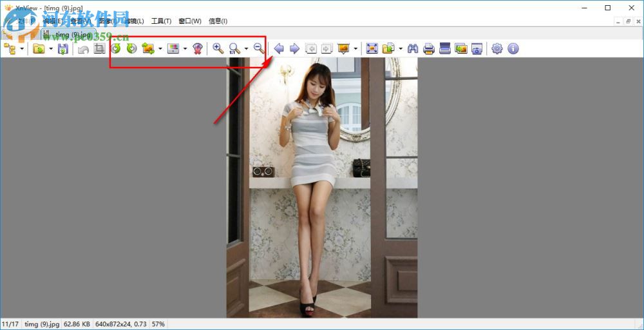The height and width of the screenshot is (330, 644).
Task: Click the displayed photo in the viewer
Action: pos(322,188)
